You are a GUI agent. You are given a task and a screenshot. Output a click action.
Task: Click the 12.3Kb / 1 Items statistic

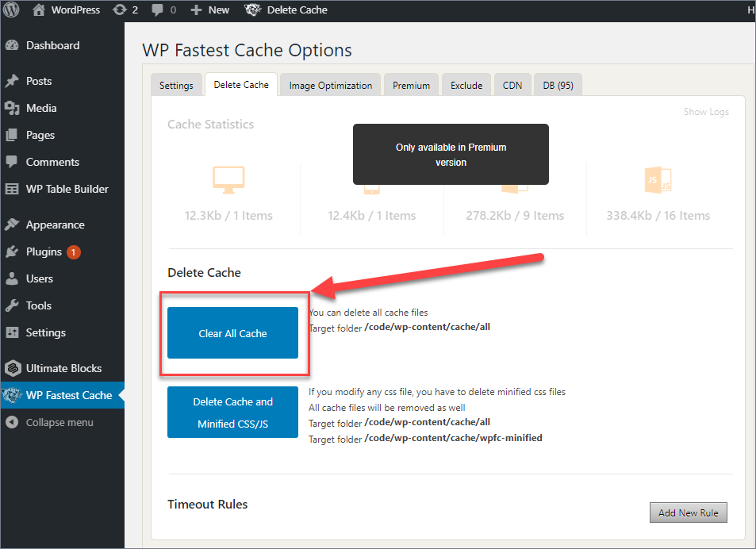pyautogui.click(x=228, y=216)
